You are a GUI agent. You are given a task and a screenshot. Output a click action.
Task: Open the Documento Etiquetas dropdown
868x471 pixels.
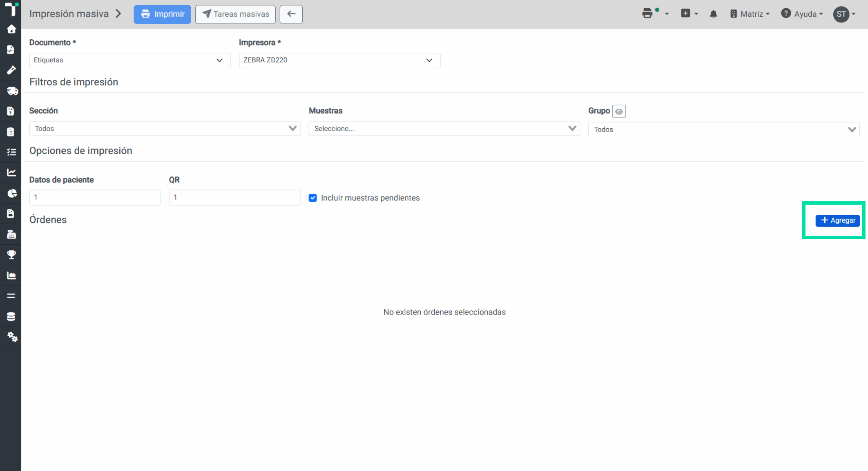click(x=130, y=60)
